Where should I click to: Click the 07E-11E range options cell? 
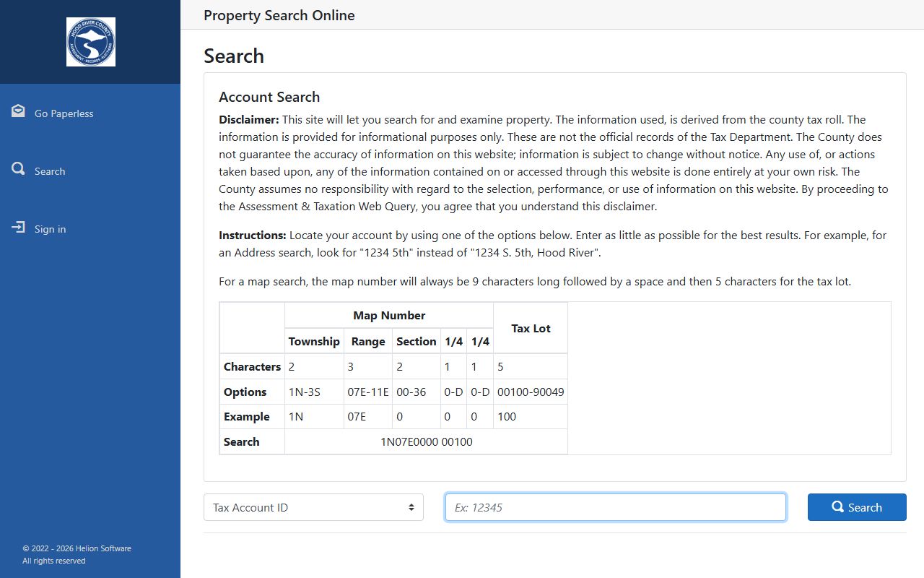click(x=368, y=392)
